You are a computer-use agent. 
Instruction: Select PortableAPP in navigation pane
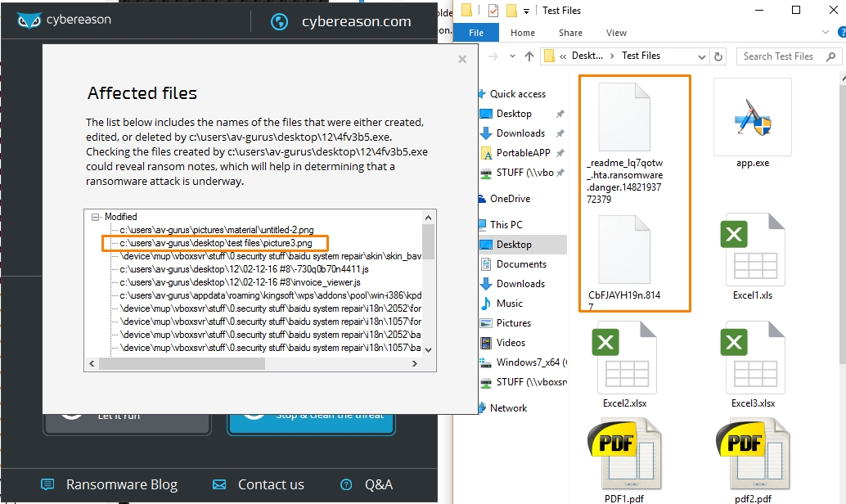(523, 153)
